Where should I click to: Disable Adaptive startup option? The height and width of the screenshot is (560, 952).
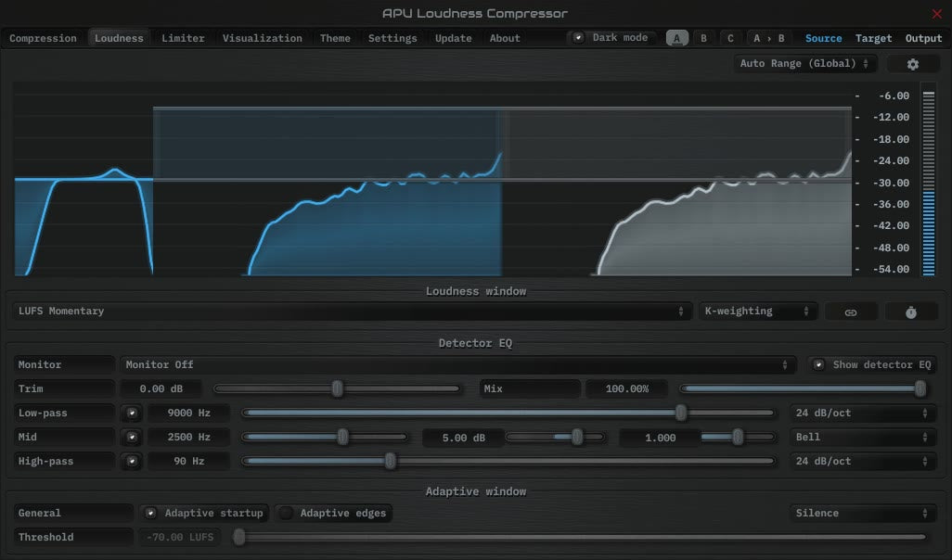click(x=150, y=514)
